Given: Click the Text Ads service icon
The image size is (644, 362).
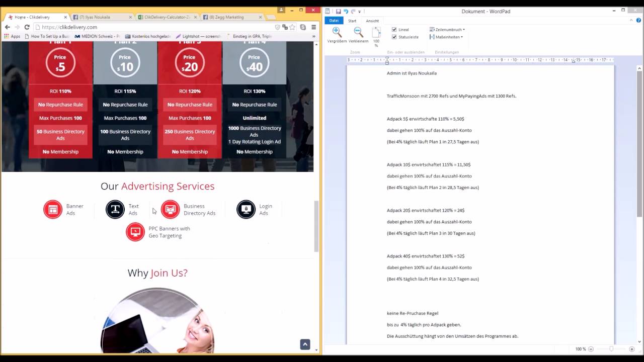Looking at the screenshot, I should click(x=115, y=209).
